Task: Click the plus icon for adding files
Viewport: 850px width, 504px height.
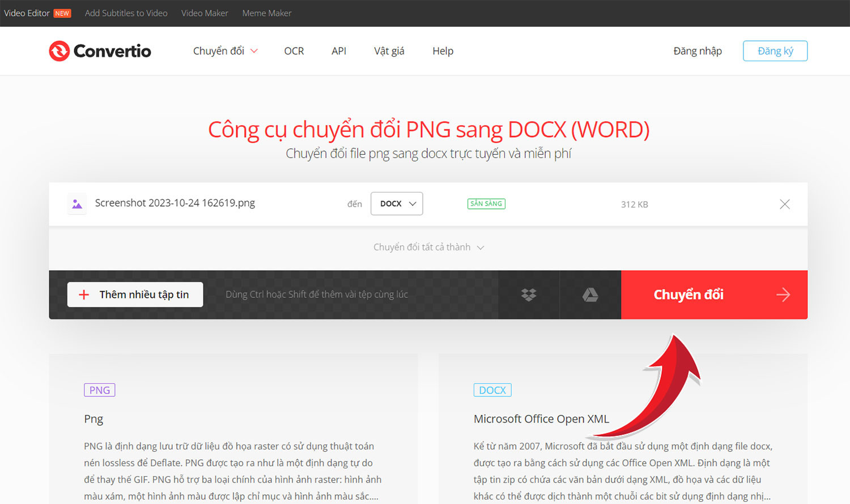Action: pos(84,294)
